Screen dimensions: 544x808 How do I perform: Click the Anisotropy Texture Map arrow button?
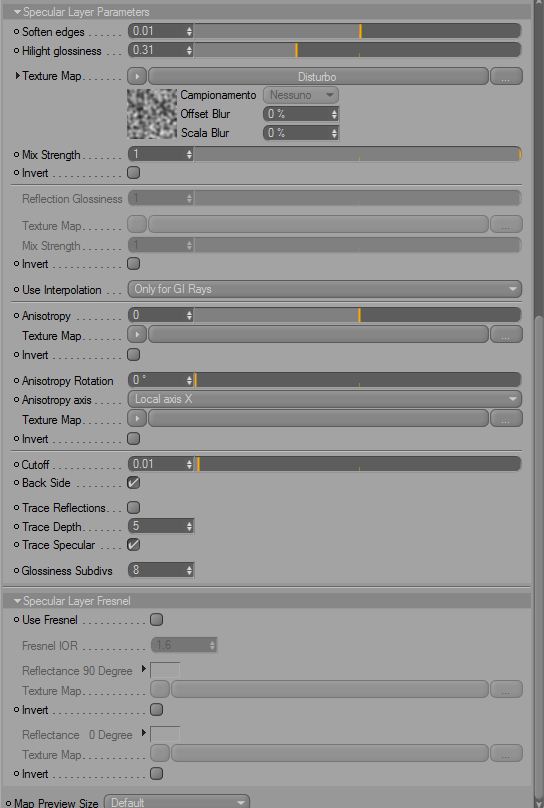click(137, 334)
